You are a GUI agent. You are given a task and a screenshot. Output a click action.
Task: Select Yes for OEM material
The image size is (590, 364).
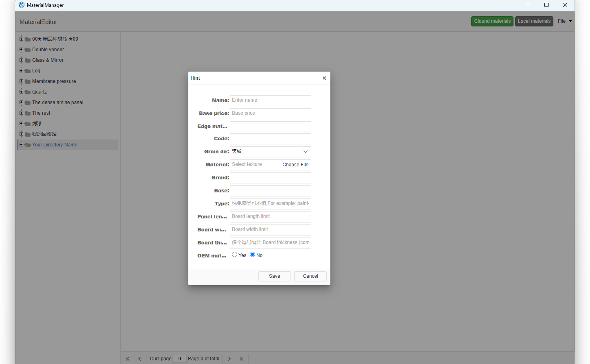234,255
